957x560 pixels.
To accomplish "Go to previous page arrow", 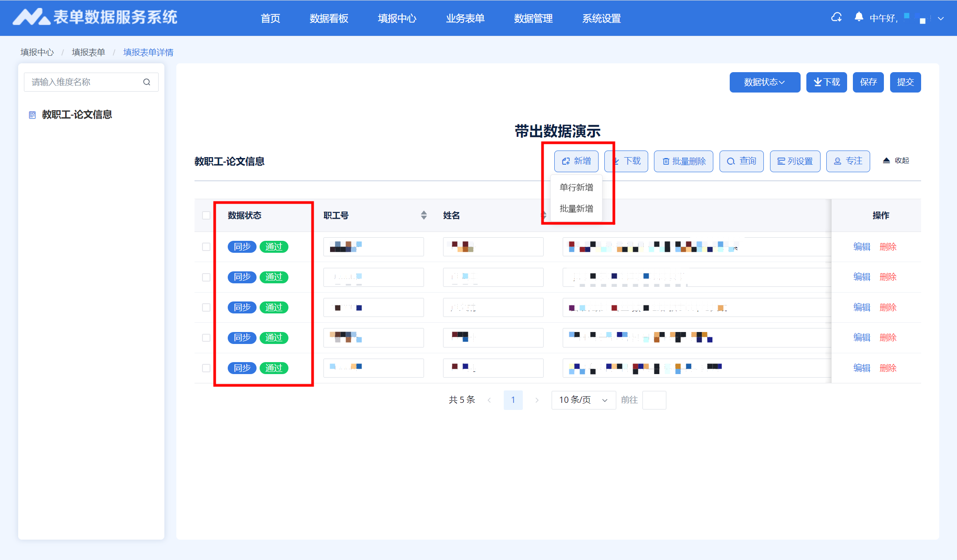I will 489,400.
